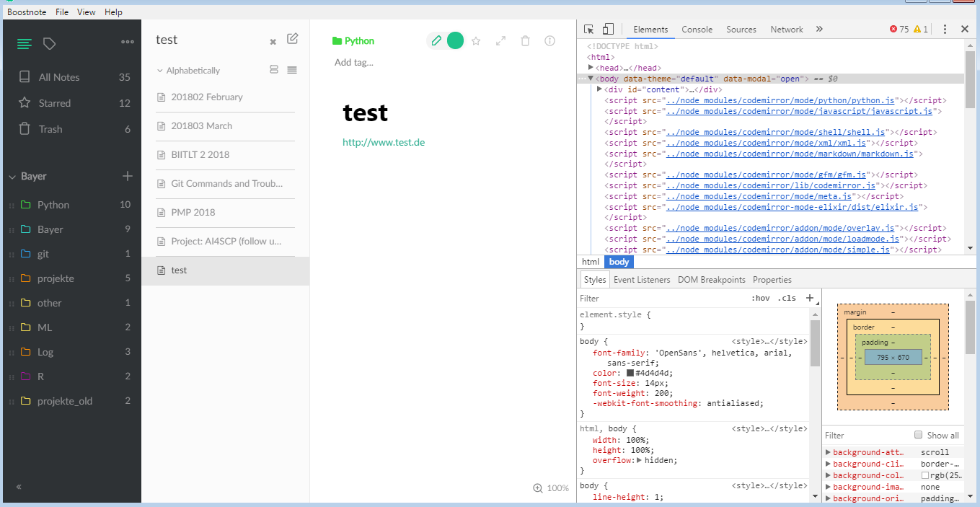Click the Add tag input field
This screenshot has height=507, width=980.
[x=354, y=63]
